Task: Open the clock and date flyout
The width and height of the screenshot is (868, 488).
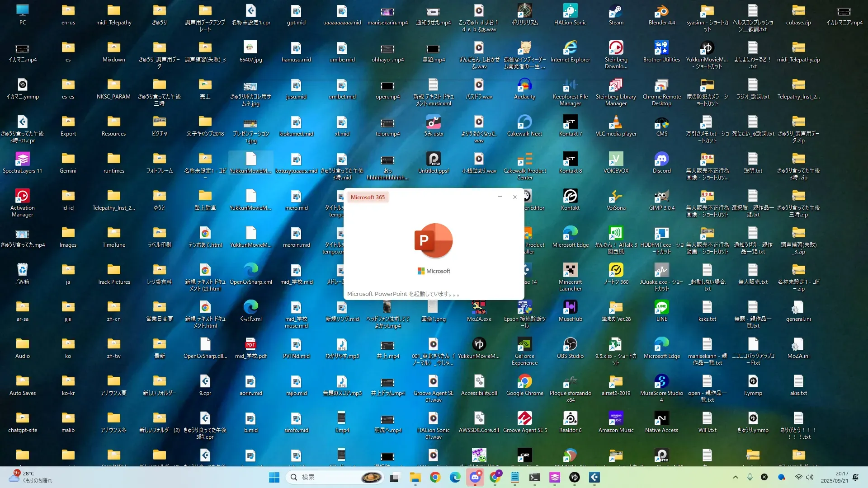Action: (835, 477)
